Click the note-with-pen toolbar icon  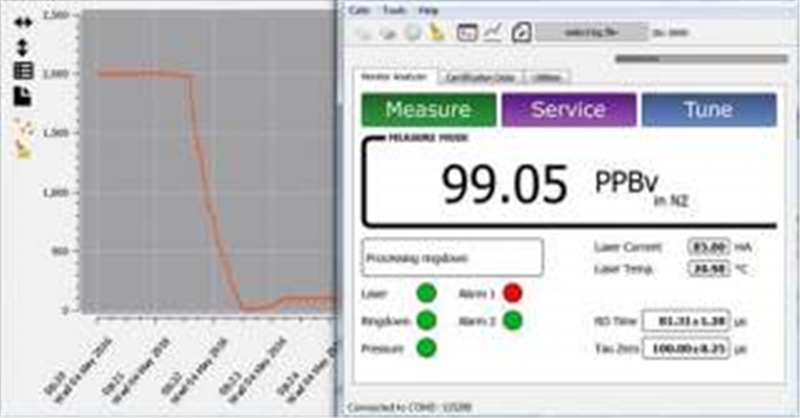521,33
